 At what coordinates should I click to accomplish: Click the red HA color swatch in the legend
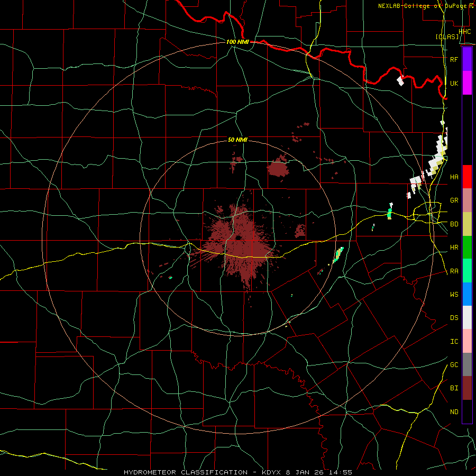pyautogui.click(x=467, y=177)
